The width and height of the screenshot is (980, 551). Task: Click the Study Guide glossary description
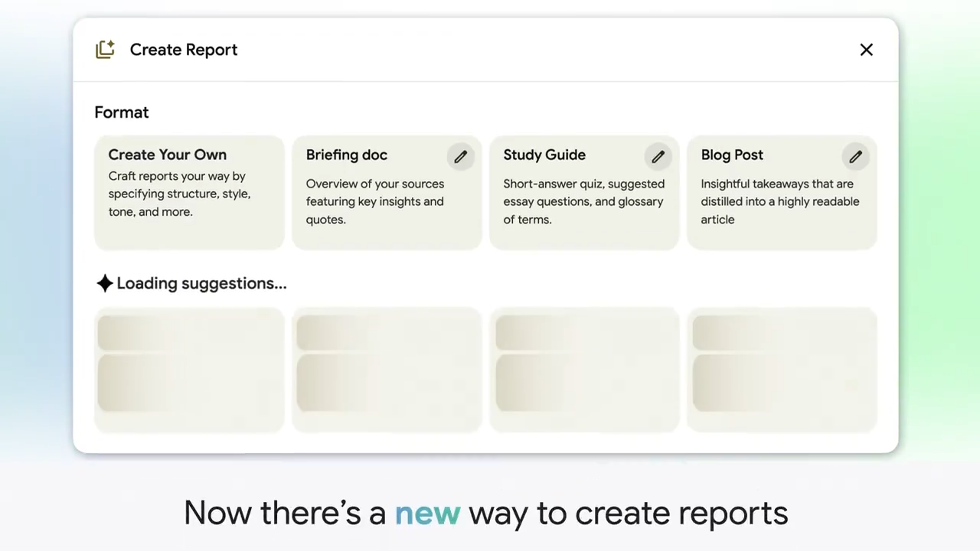click(583, 201)
